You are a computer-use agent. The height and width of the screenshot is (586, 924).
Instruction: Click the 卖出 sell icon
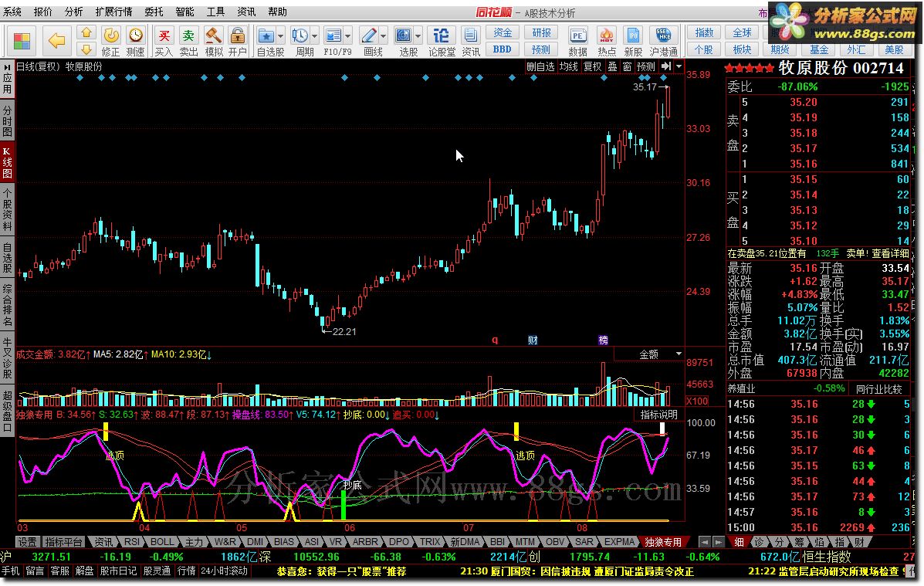(188, 41)
